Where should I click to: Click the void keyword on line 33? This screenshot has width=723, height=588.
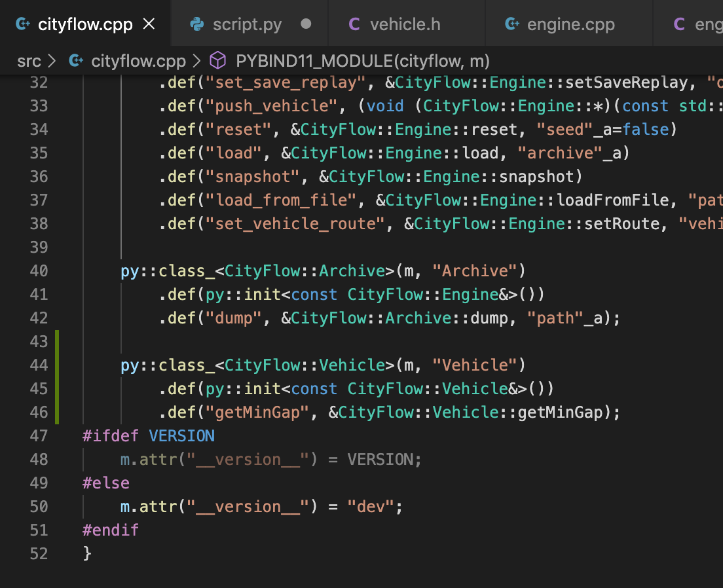[385, 106]
